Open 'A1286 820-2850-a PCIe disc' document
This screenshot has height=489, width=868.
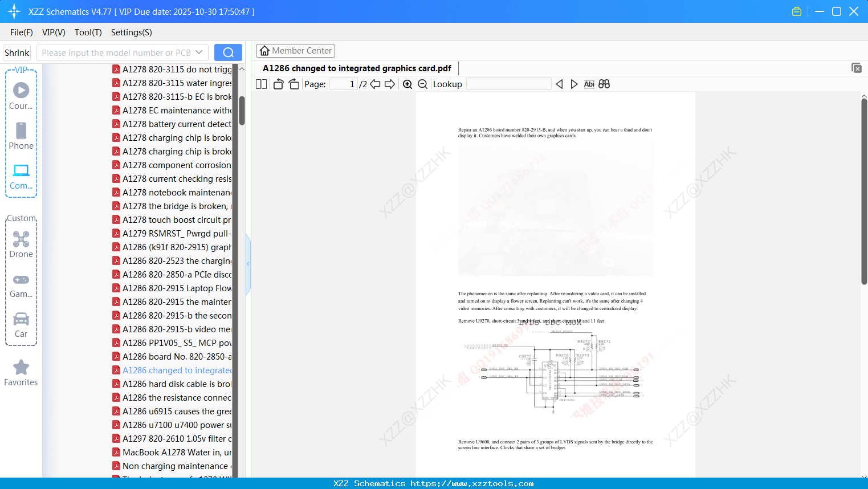click(x=177, y=275)
